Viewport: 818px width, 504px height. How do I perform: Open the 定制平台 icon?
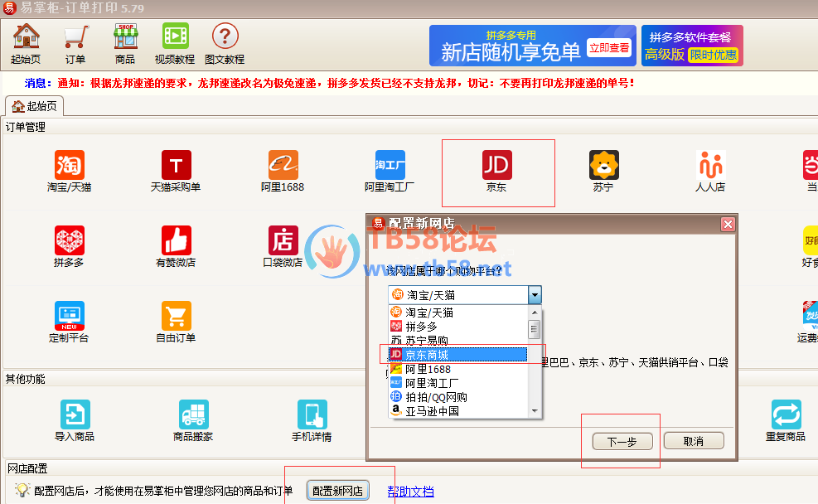(69, 322)
